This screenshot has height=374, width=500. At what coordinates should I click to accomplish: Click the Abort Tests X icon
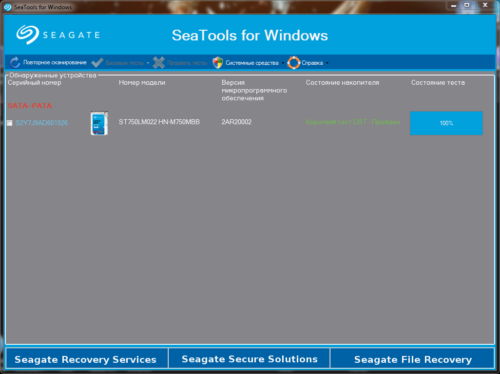[159, 63]
